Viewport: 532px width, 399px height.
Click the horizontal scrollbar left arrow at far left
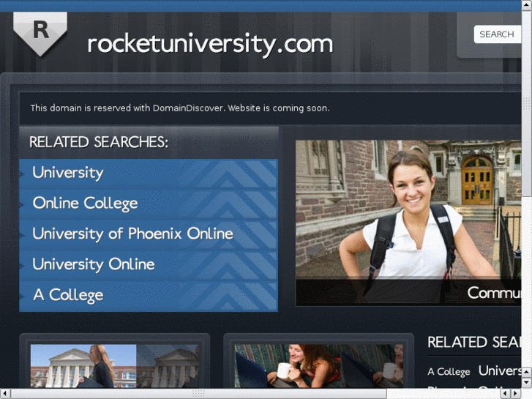(x=5, y=394)
